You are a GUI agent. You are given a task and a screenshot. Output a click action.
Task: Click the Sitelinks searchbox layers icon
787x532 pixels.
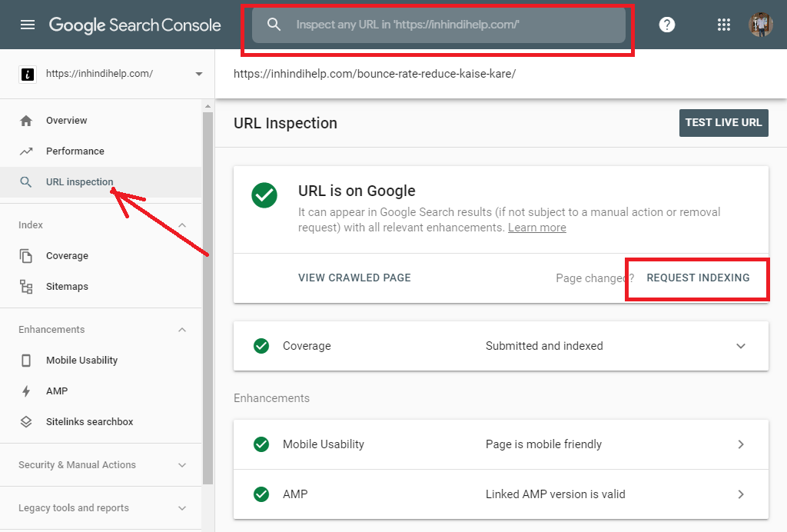point(26,421)
